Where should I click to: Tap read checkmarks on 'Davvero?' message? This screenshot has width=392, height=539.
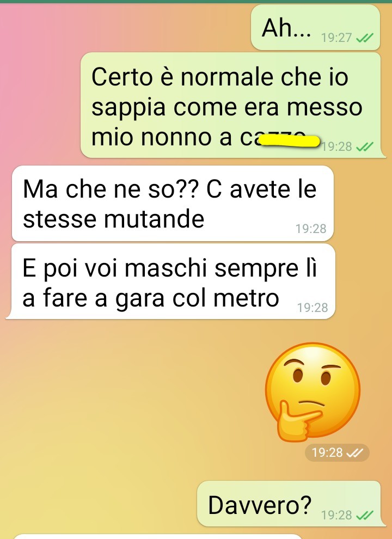(x=365, y=515)
